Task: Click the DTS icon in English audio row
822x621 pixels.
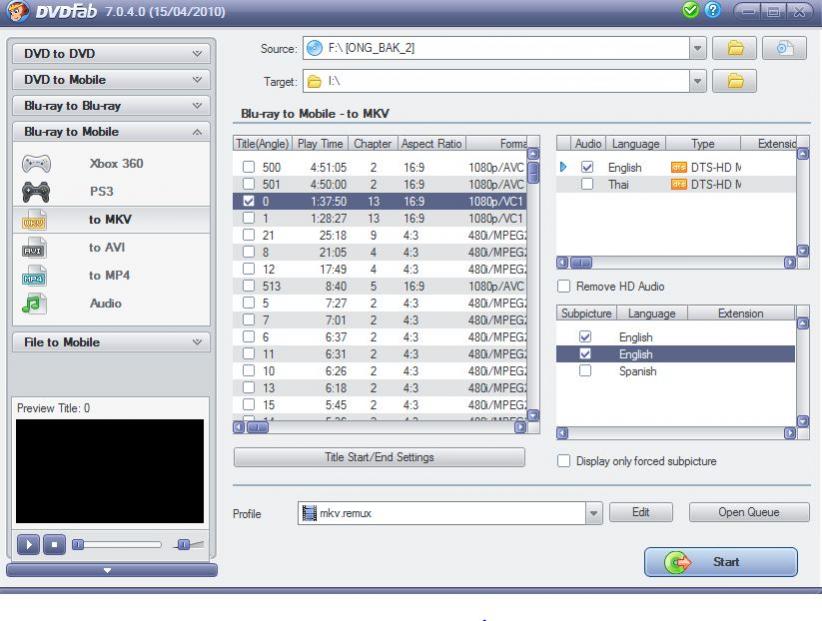Action: pos(679,167)
